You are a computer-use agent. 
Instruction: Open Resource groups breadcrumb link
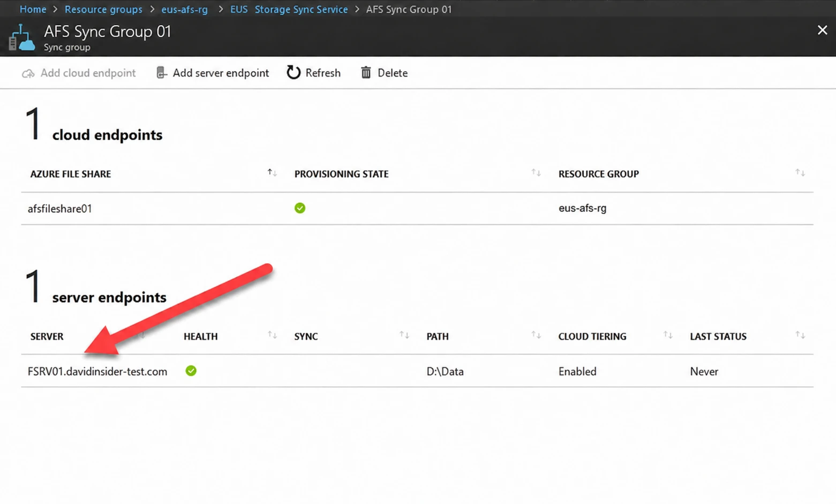pyautogui.click(x=103, y=9)
